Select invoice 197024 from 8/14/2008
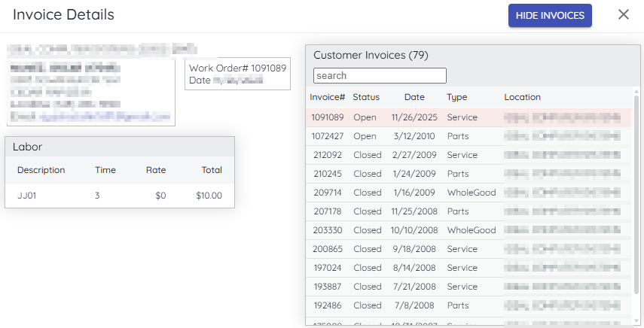The height and width of the screenshot is (328, 644). point(328,268)
